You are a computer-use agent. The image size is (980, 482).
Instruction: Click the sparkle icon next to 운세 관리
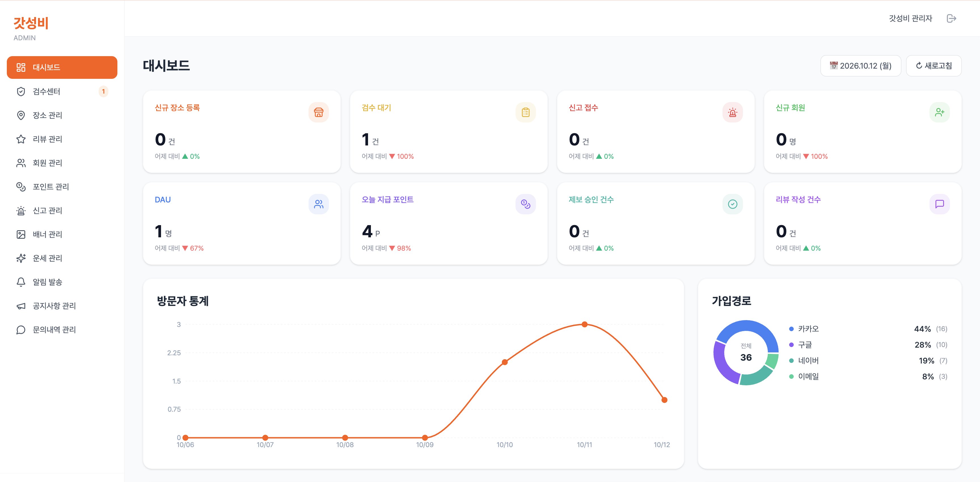21,258
